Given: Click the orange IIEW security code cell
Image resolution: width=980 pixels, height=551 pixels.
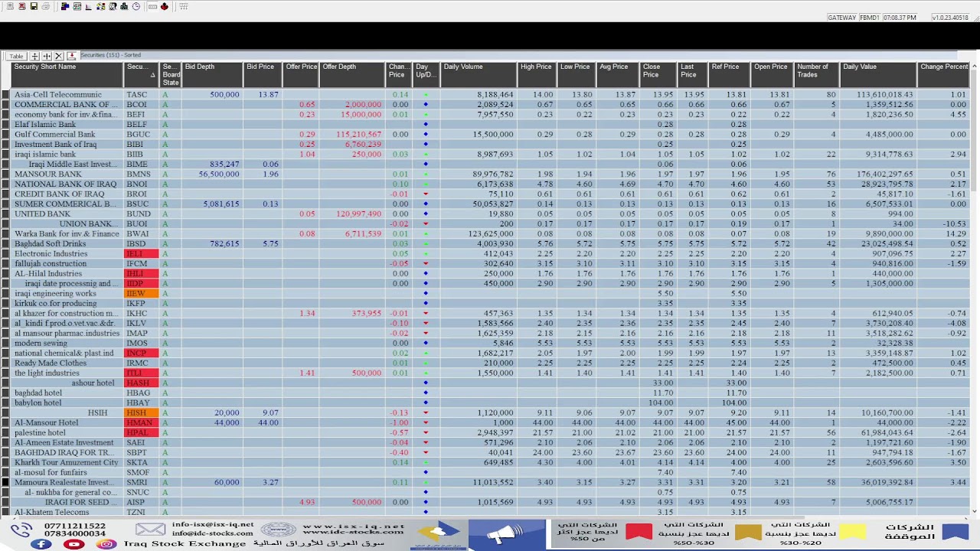Looking at the screenshot, I should pos(141,294).
